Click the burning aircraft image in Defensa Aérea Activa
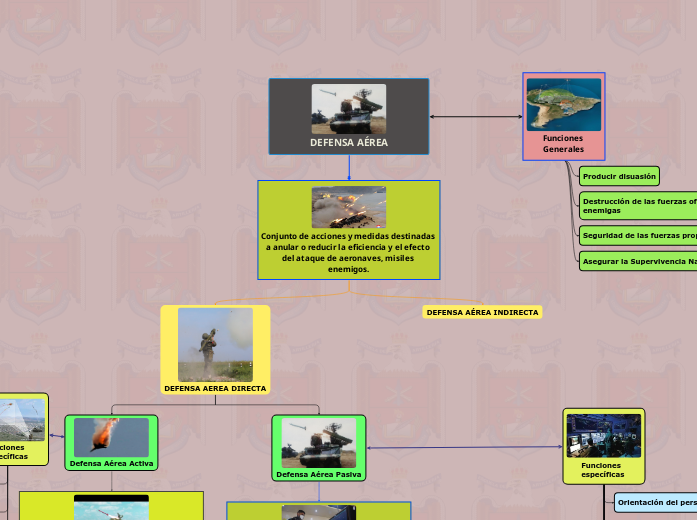The height and width of the screenshot is (520, 697). click(111, 437)
